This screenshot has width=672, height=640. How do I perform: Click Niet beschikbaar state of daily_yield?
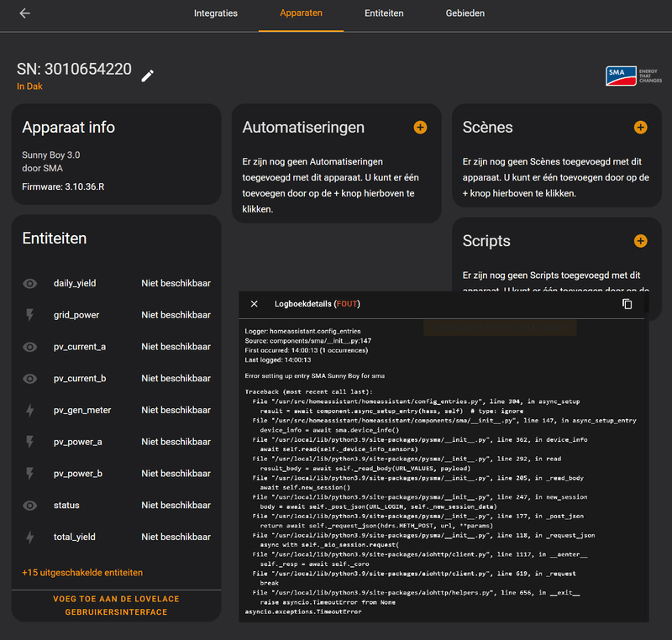[176, 283]
